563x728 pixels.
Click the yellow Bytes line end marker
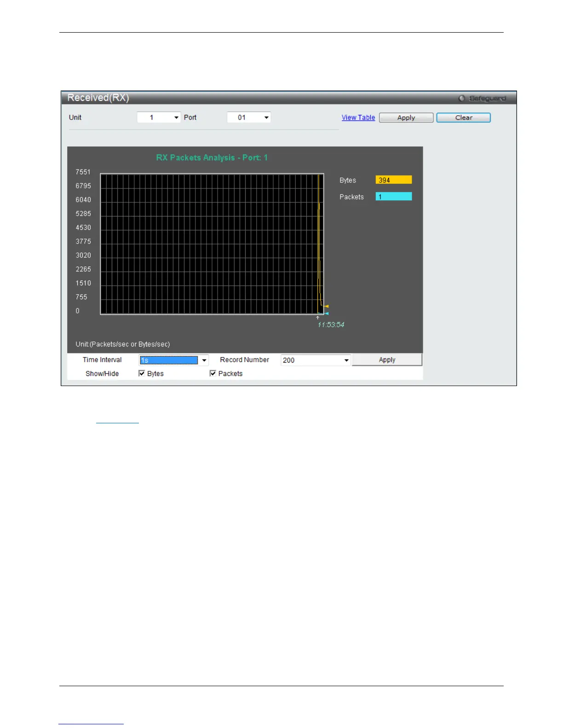(327, 306)
